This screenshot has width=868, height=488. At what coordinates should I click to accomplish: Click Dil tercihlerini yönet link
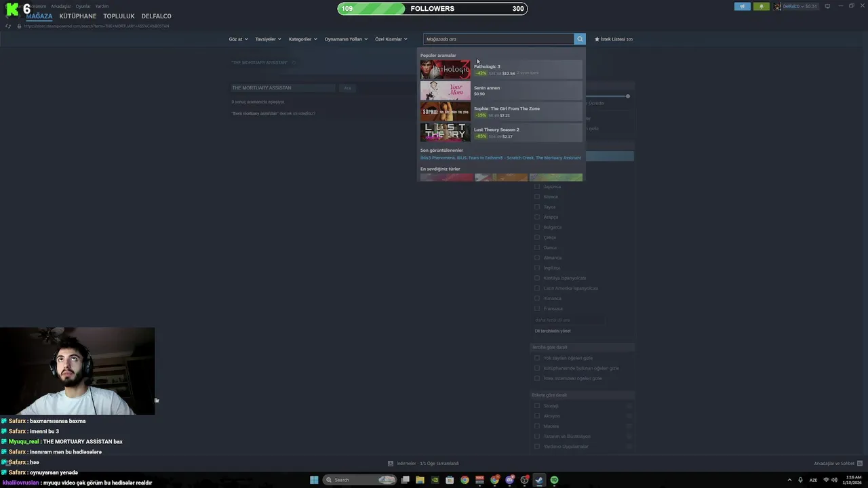click(x=553, y=331)
